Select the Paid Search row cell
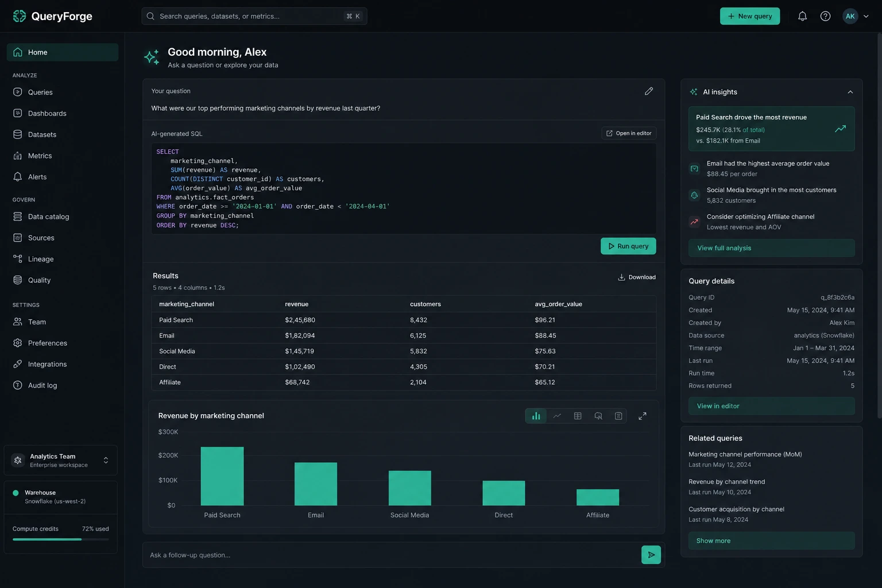Screen dimensions: 882x588 tap(176, 320)
